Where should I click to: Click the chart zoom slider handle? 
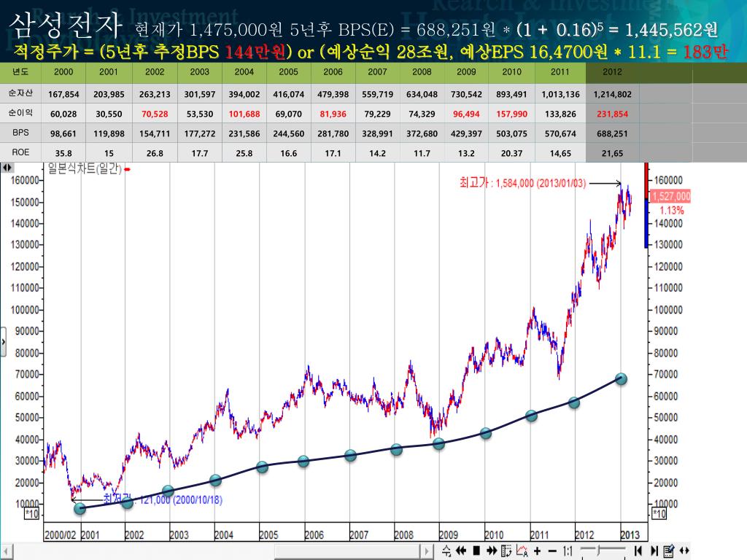[598, 550]
